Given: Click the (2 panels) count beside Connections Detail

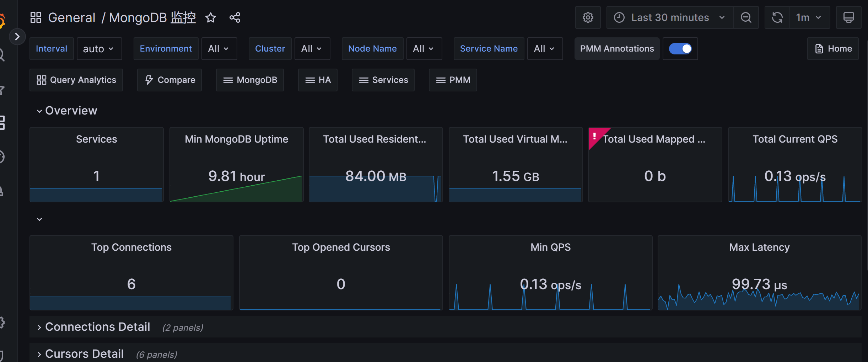Looking at the screenshot, I should (183, 328).
